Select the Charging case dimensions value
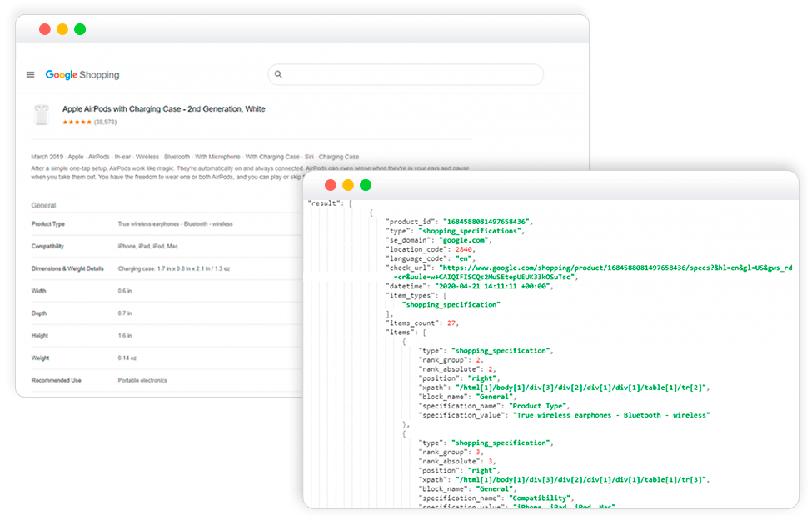This screenshot has width=812, height=521. 174,268
